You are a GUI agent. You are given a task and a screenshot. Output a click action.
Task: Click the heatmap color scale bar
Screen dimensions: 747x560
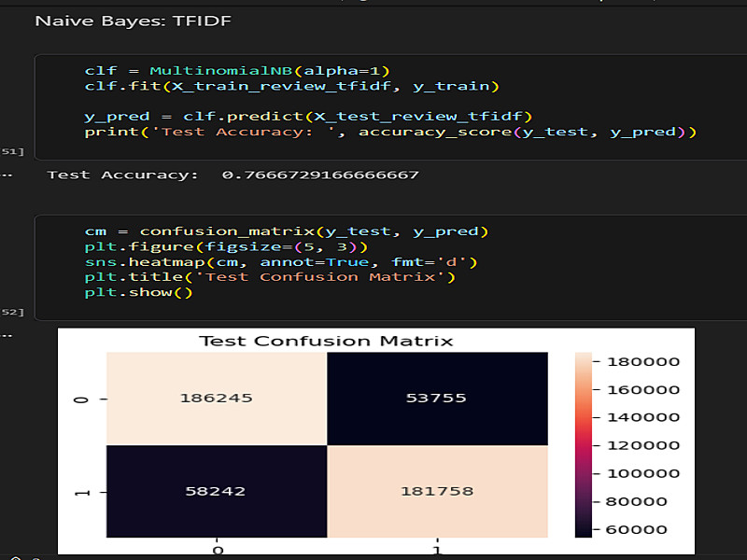[x=585, y=445]
